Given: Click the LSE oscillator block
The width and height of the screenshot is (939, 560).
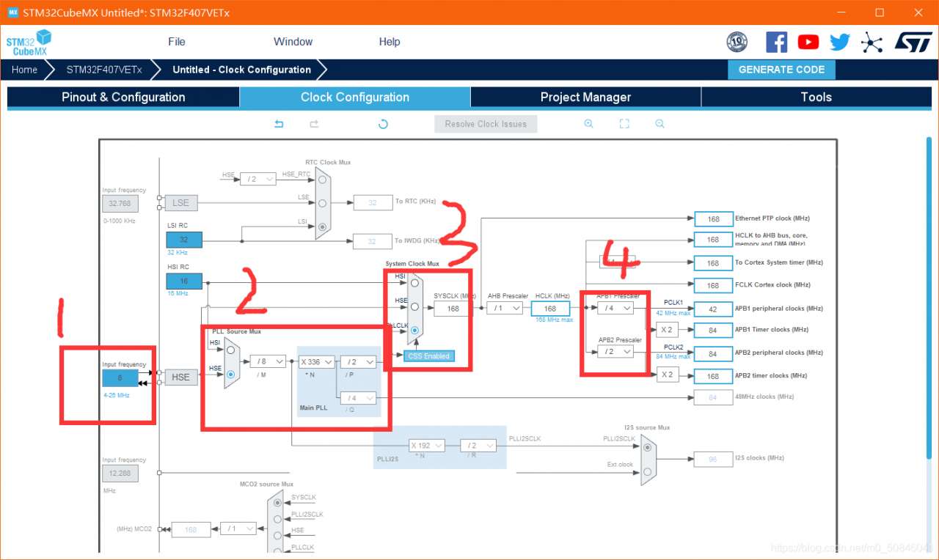Looking at the screenshot, I should click(x=180, y=202).
